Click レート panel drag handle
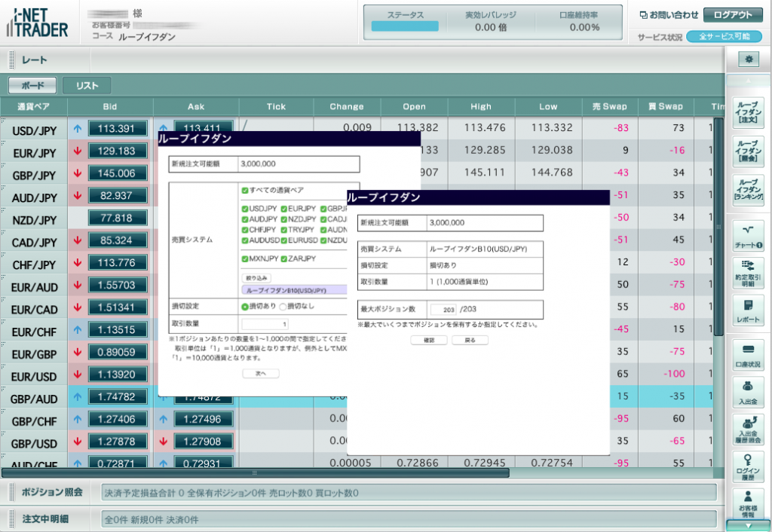The image size is (772, 532). (x=12, y=60)
